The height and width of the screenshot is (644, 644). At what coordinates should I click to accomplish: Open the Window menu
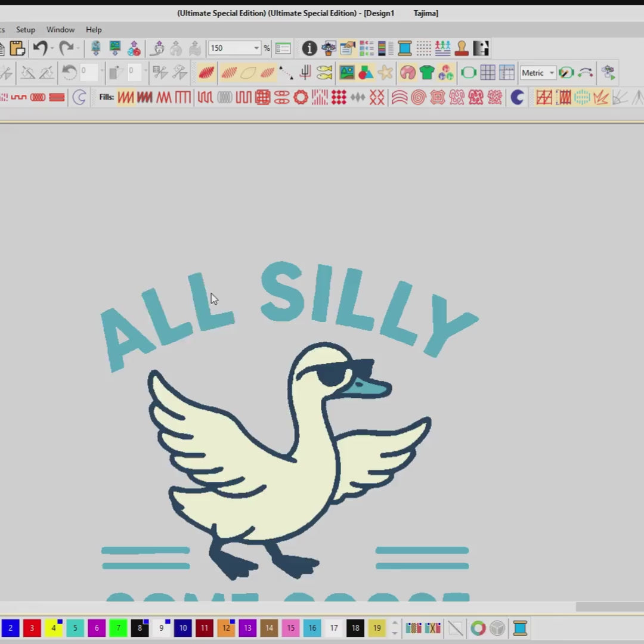[x=60, y=29]
